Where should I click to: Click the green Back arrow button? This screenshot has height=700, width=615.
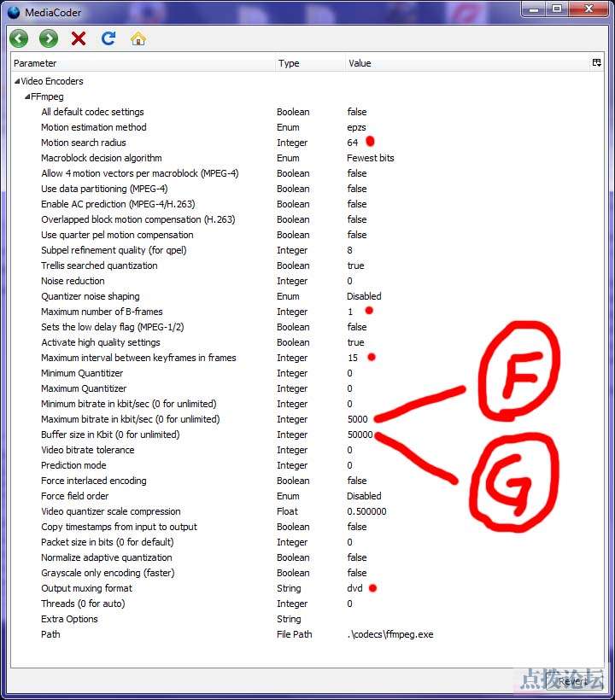tap(19, 38)
